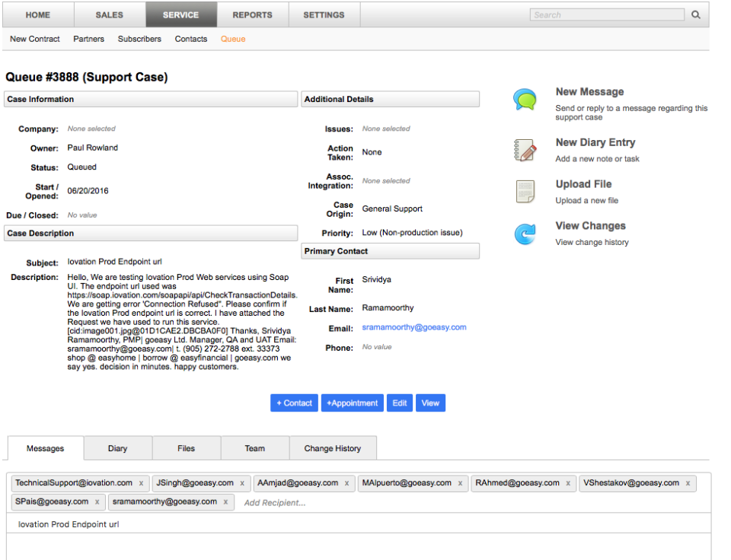Click the View Changes arrow icon
This screenshot has width=731, height=560.
coord(525,234)
